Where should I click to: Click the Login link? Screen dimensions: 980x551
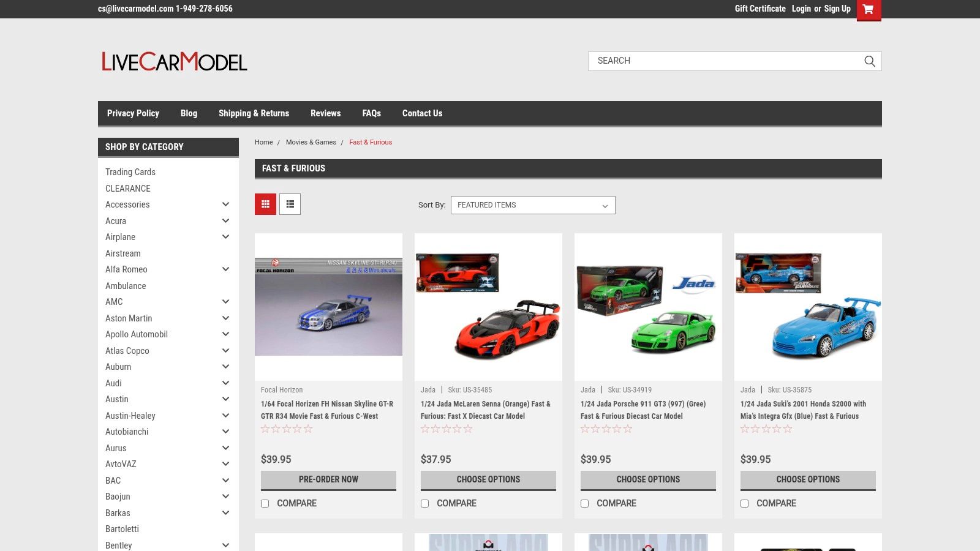pos(801,9)
